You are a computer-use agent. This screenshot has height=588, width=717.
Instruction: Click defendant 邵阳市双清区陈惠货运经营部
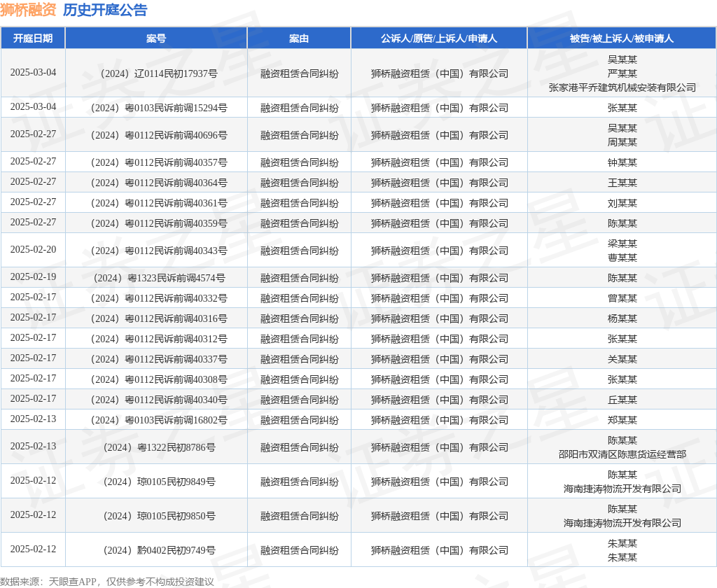click(622, 454)
